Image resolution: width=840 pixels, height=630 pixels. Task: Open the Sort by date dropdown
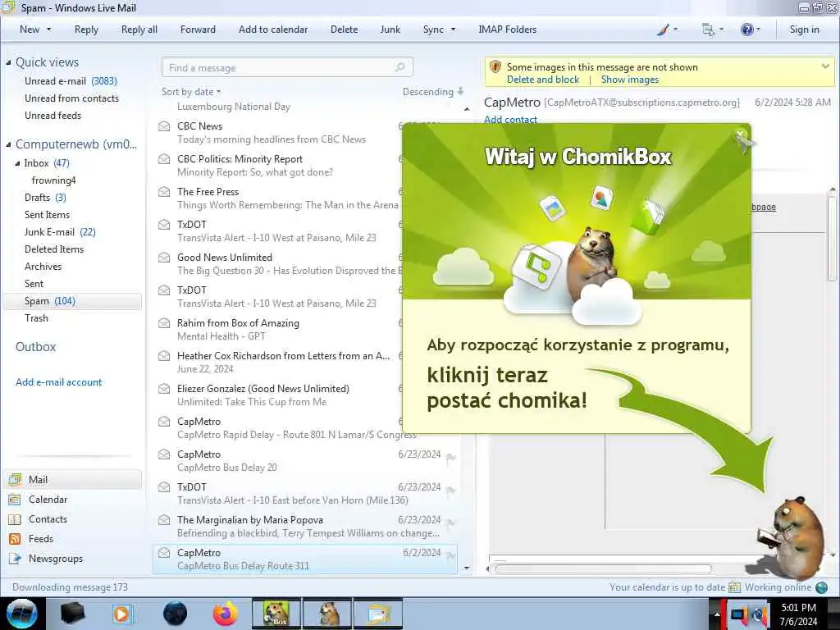click(x=191, y=92)
